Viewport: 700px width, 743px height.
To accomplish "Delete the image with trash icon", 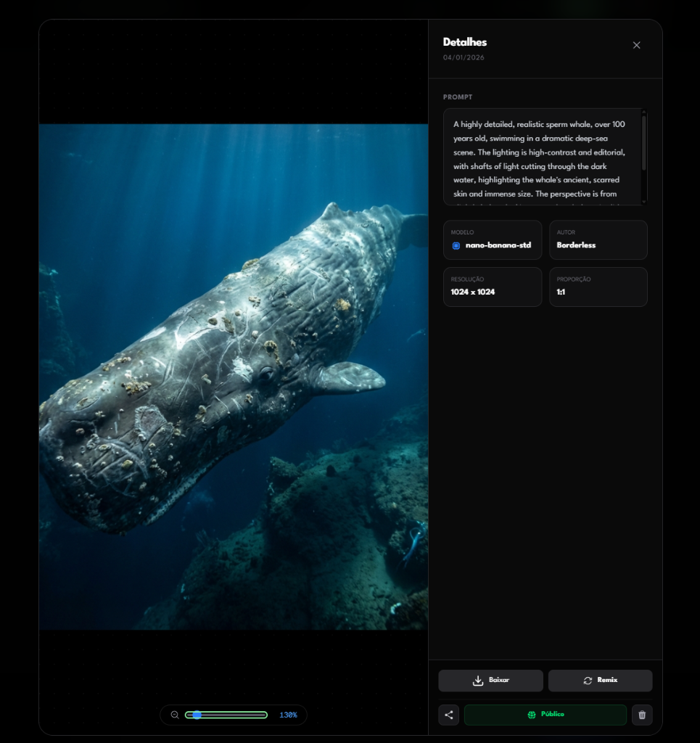I will (x=642, y=715).
